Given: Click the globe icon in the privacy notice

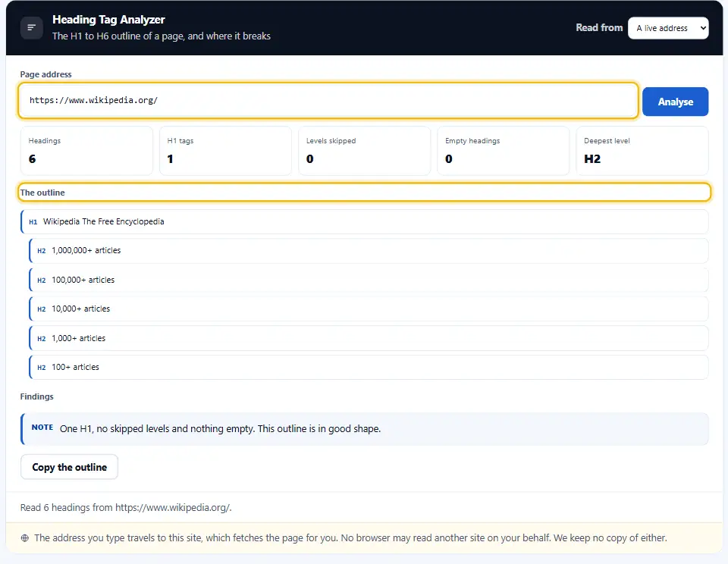Looking at the screenshot, I should [25, 538].
